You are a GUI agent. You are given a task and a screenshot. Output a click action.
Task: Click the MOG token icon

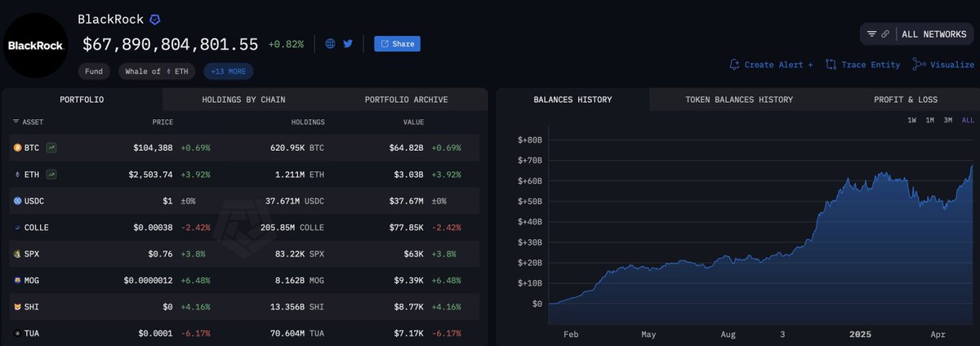(x=17, y=281)
